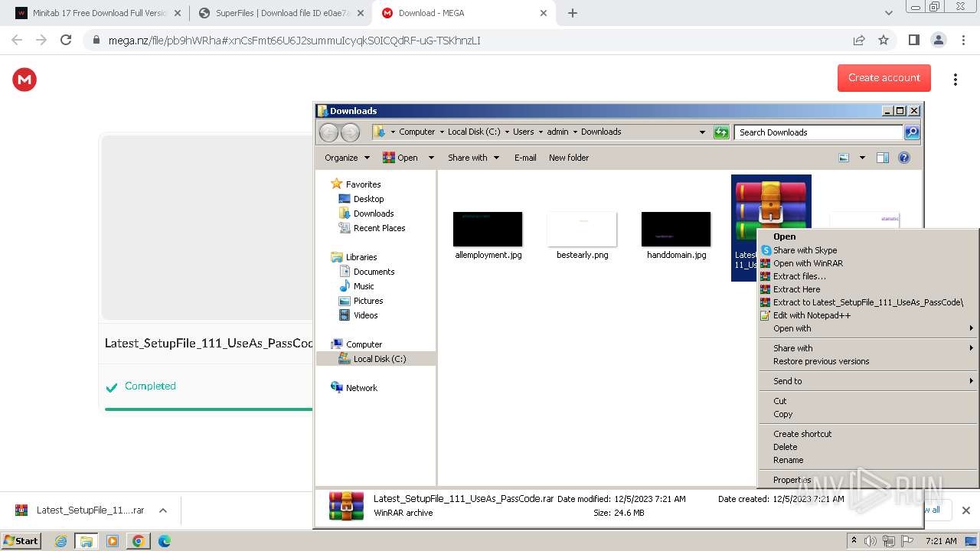Reload the browser page

point(66,40)
